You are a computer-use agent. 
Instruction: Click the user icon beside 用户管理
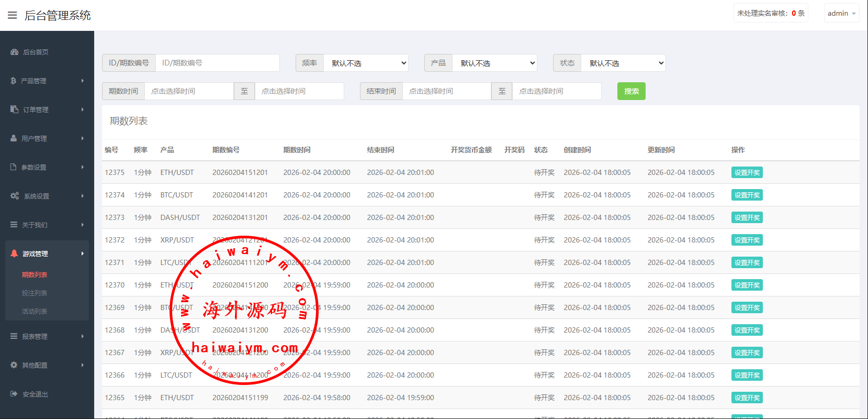tap(14, 138)
